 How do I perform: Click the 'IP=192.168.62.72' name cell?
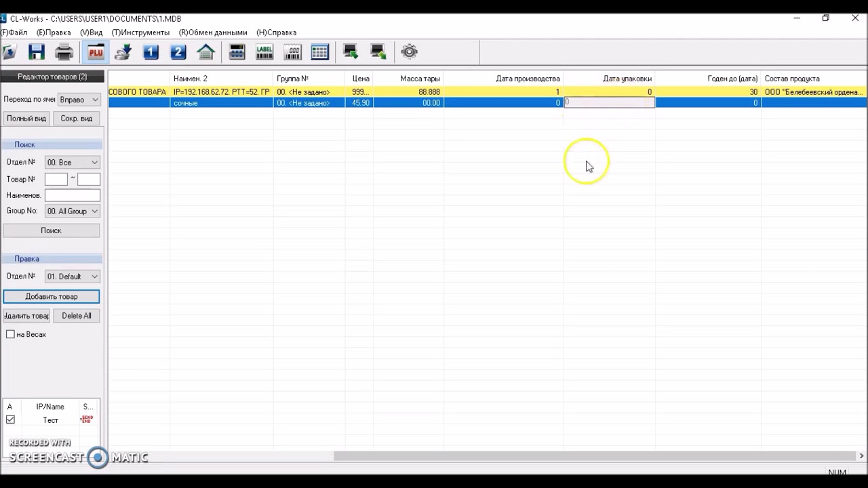(x=222, y=92)
